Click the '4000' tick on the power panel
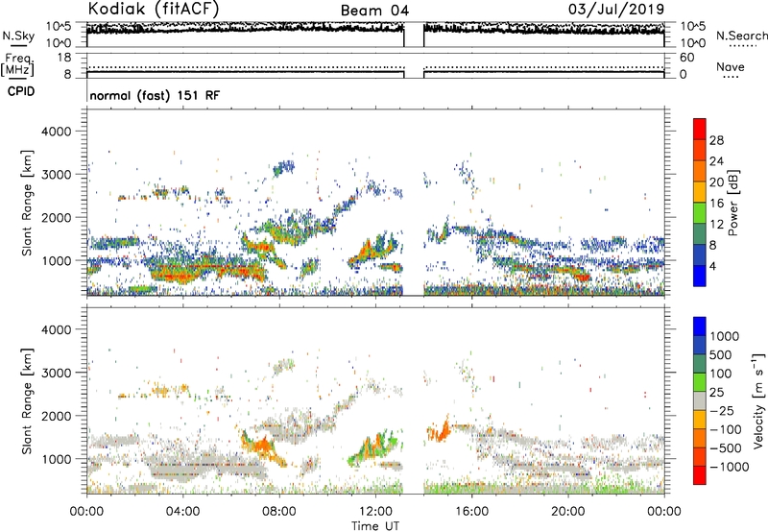Image resolution: width=768 pixels, height=532 pixels. tap(56, 132)
